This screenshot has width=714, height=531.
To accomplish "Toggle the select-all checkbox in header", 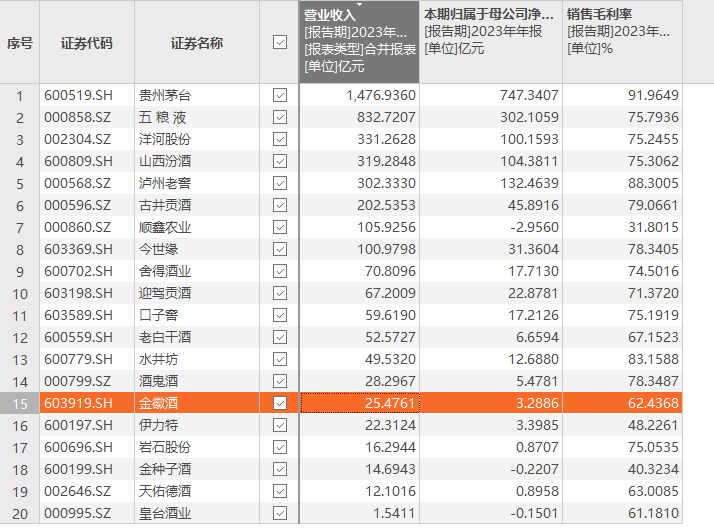I will pyautogui.click(x=280, y=42).
